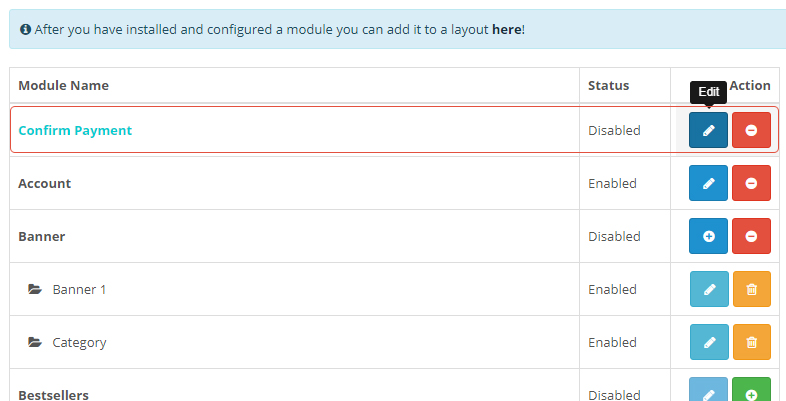Delete the Banner 1 sub-module
The width and height of the screenshot is (786, 401).
[752, 289]
